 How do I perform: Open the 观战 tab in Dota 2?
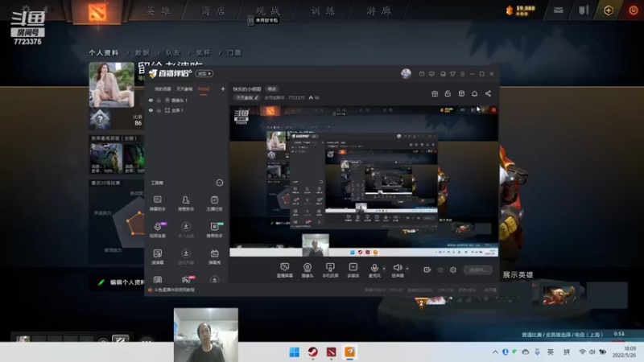click(x=268, y=10)
